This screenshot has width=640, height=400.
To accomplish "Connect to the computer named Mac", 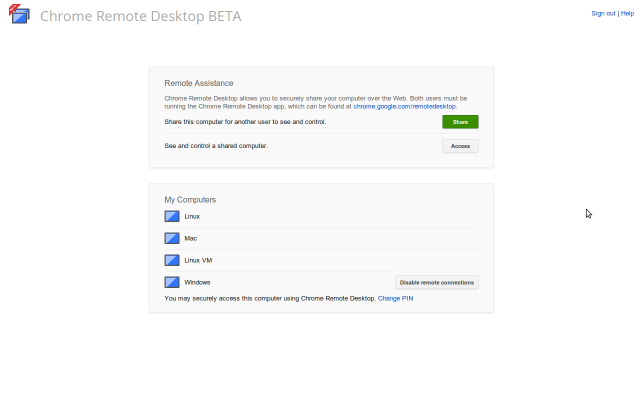I will point(191,238).
